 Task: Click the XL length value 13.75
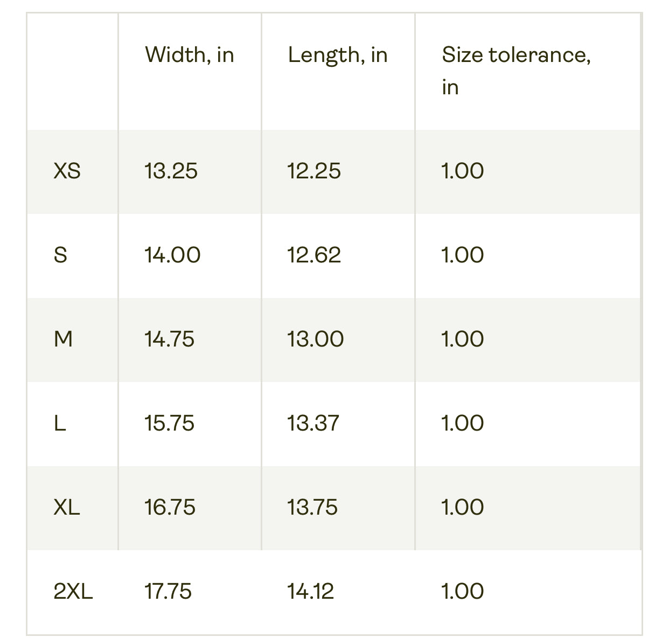tap(312, 507)
